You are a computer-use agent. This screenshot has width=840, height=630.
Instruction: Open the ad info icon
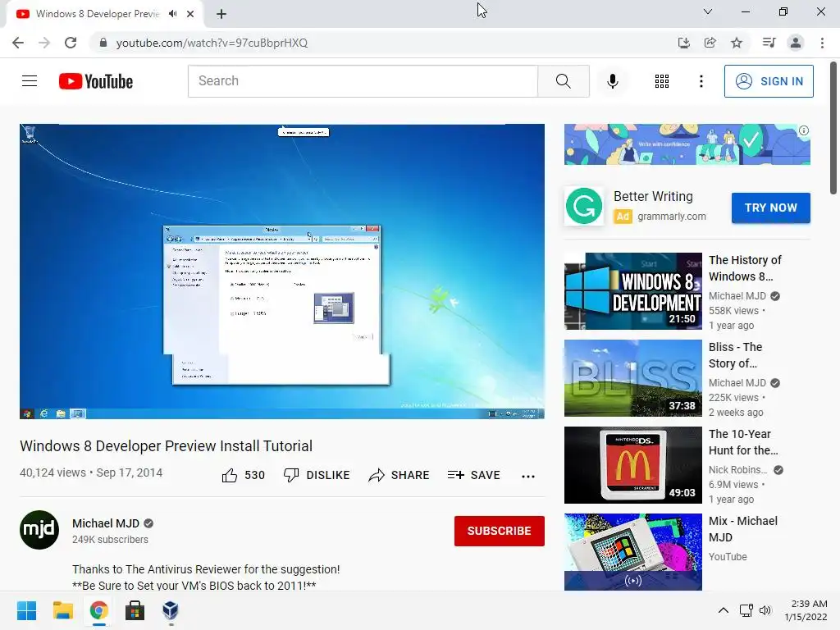[804, 130]
